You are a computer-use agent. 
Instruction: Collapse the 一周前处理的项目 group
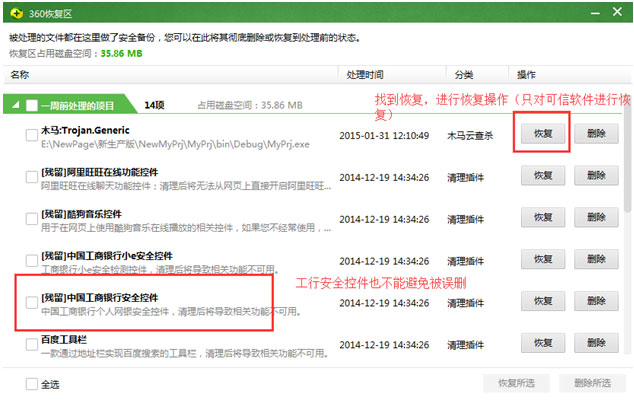click(x=15, y=105)
